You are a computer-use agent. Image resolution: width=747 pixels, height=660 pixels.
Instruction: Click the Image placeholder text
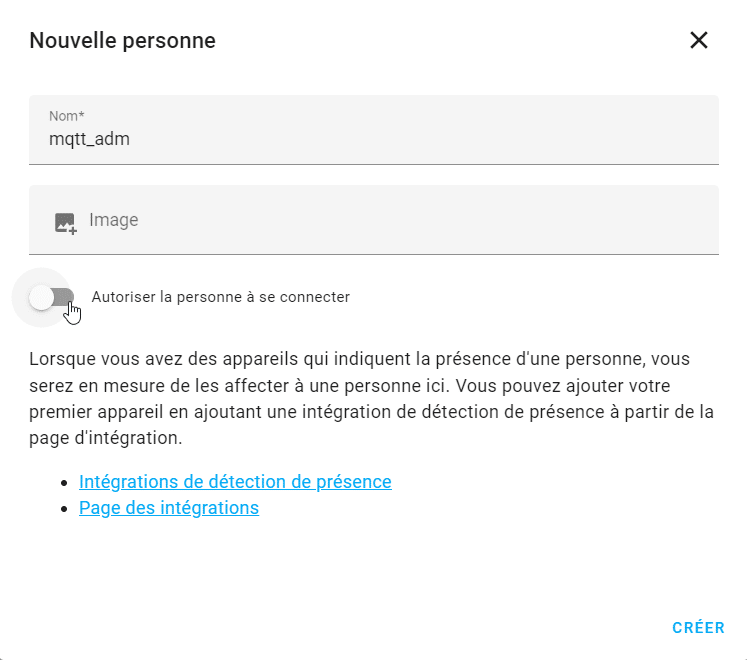point(113,220)
